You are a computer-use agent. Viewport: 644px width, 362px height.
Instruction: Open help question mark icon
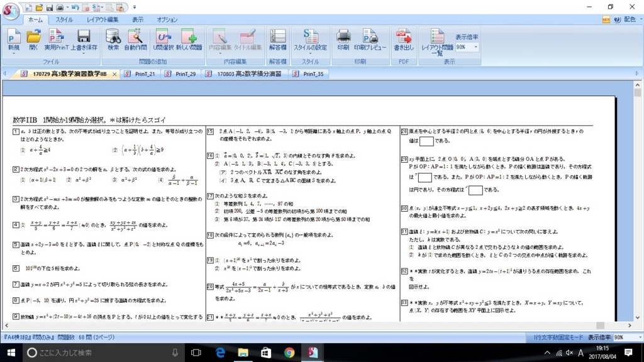coord(618,19)
